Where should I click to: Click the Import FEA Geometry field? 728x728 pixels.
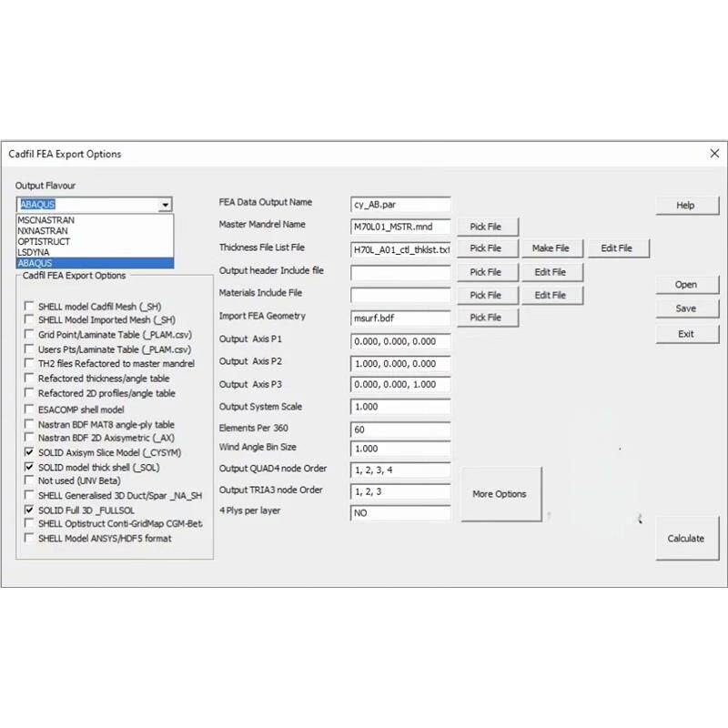coord(400,318)
